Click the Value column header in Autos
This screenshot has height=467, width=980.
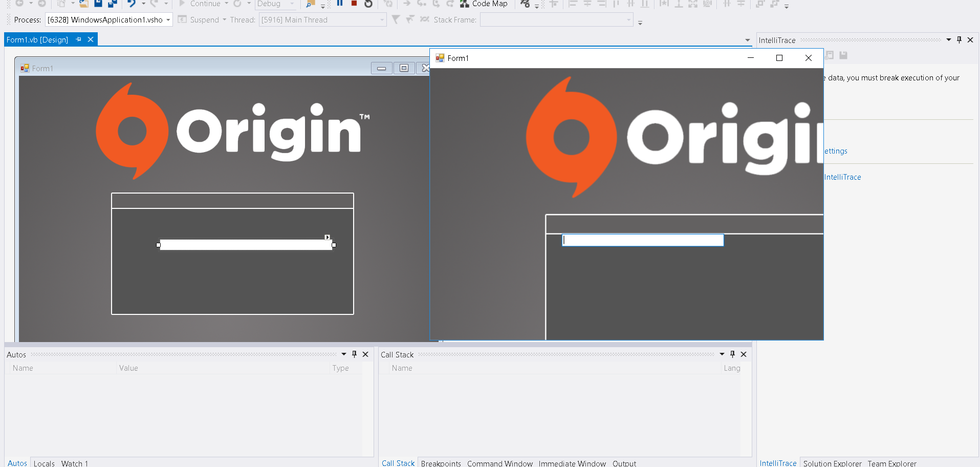(128, 368)
